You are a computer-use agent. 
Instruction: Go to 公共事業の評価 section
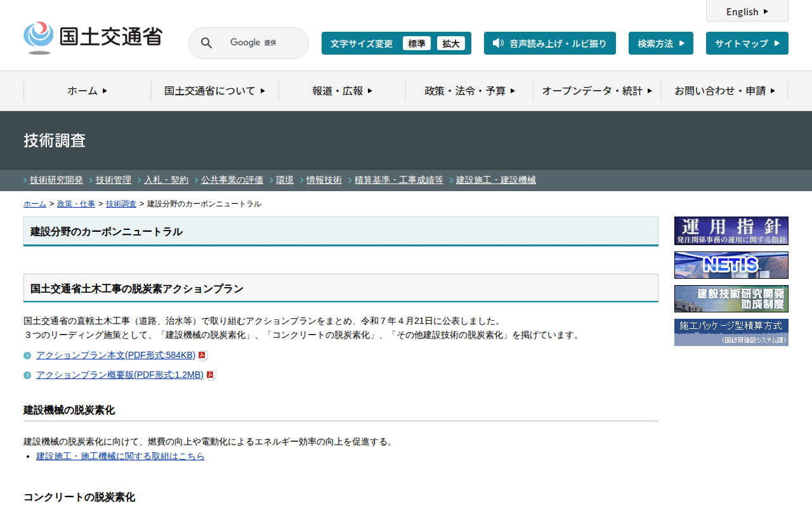232,180
